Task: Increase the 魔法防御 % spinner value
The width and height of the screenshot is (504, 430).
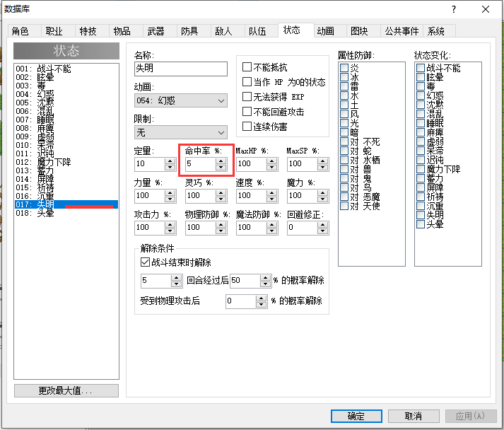Action: coord(271,224)
